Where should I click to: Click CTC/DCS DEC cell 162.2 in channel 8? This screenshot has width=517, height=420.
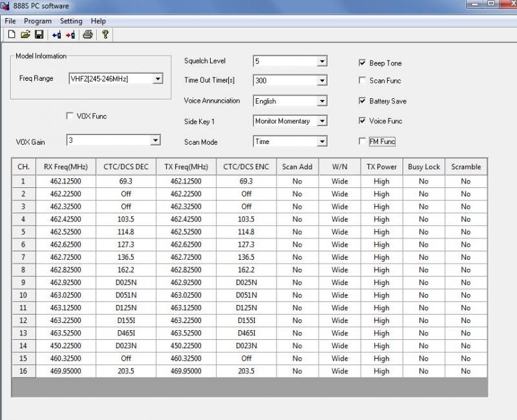pyautogui.click(x=126, y=270)
